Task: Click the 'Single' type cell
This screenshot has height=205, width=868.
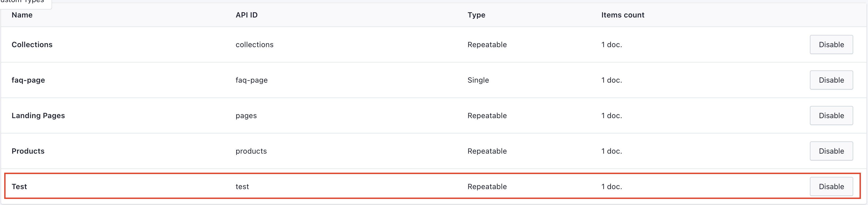Action: point(478,80)
